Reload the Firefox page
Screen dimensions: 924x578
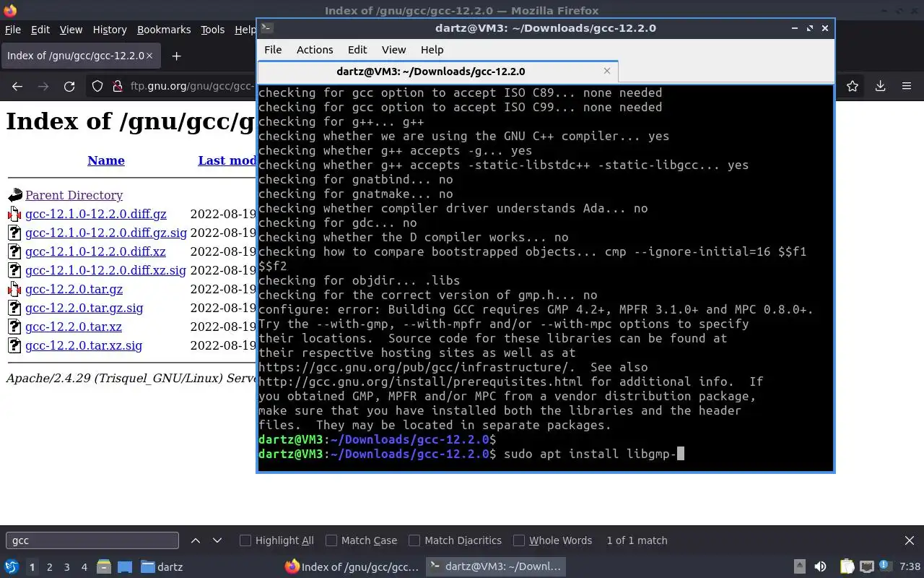(x=69, y=86)
